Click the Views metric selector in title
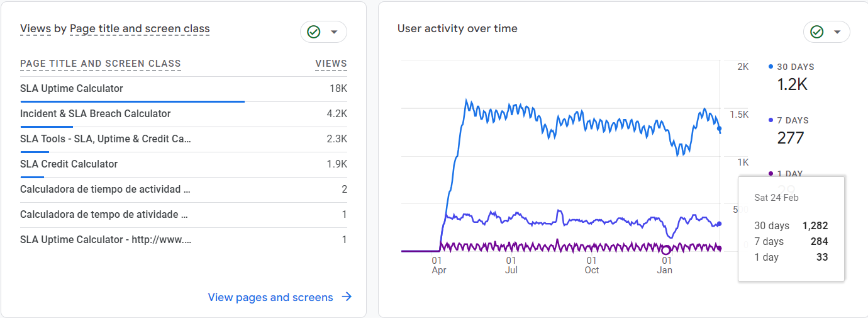The image size is (868, 318). (35, 29)
